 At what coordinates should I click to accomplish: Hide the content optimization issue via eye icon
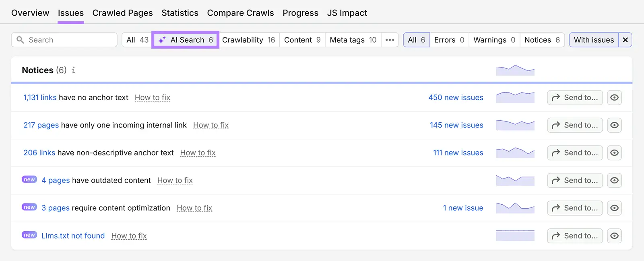614,208
